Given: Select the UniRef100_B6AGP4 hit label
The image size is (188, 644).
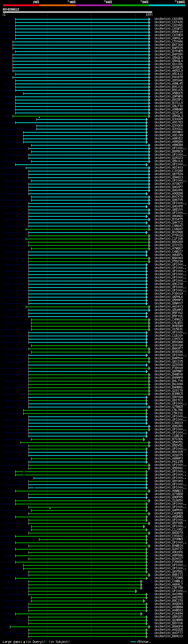Looking at the screenshot, I should click(169, 627).
